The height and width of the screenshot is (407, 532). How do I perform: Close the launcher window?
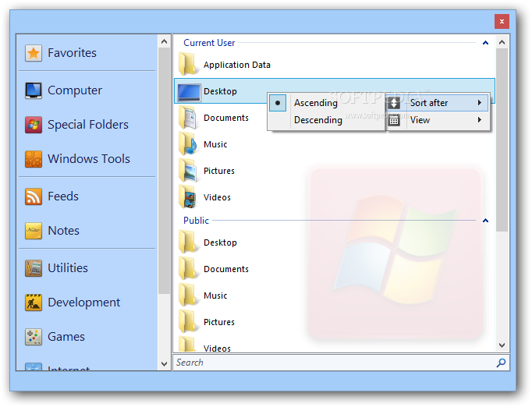coord(502,21)
